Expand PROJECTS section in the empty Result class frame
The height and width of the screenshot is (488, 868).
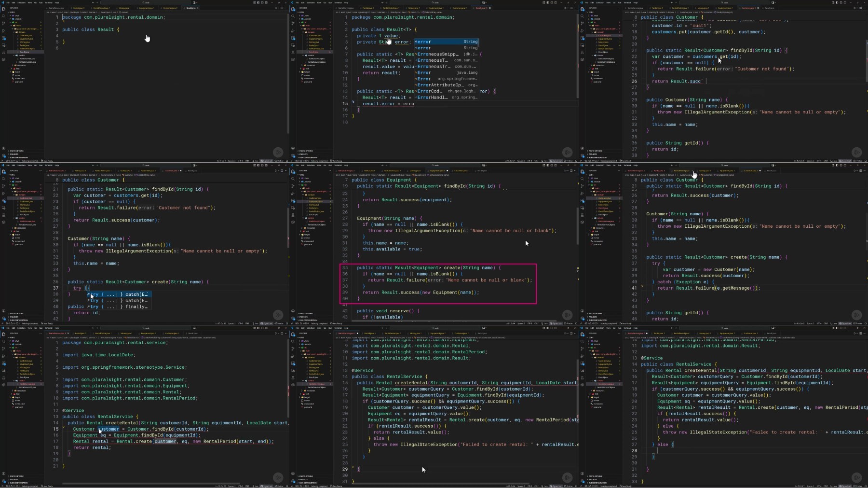14,154
